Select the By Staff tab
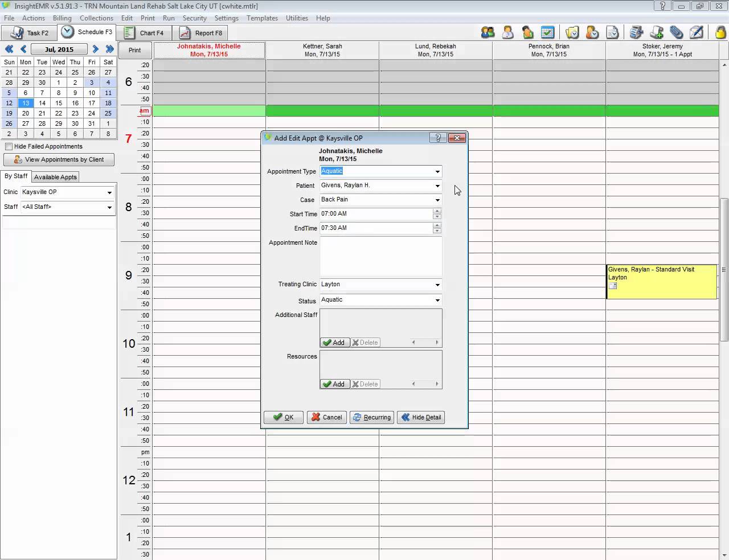This screenshot has width=729, height=560. pos(16,176)
